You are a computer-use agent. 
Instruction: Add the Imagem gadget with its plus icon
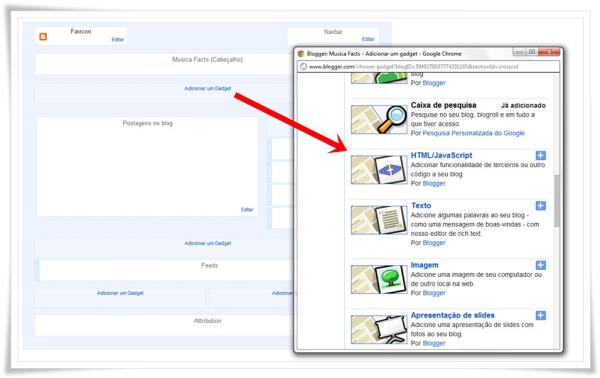pyautogui.click(x=540, y=265)
